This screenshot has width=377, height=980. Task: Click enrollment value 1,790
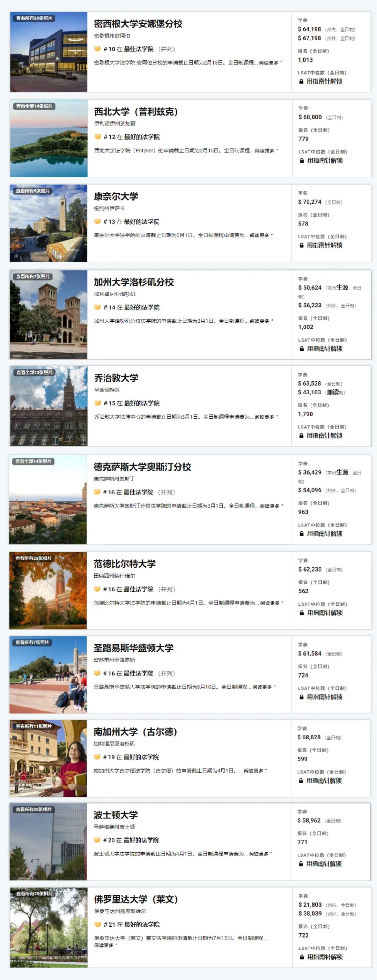click(305, 414)
